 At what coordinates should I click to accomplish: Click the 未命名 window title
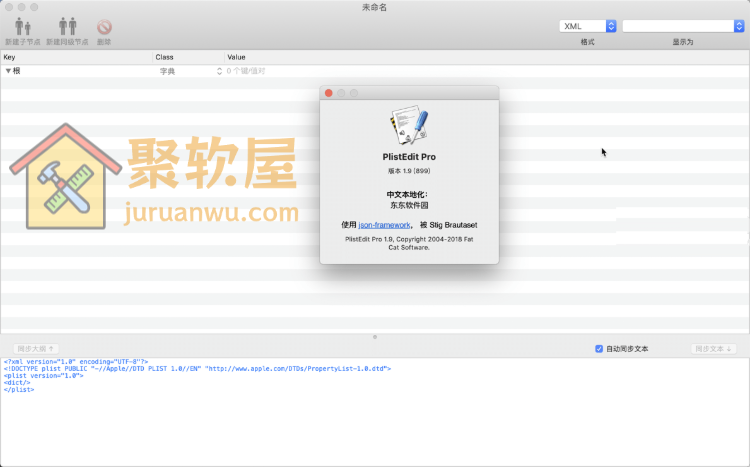(375, 7)
